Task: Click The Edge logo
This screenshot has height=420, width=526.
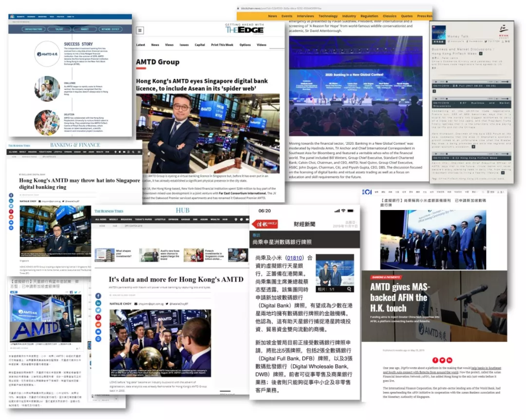Action: (x=244, y=30)
